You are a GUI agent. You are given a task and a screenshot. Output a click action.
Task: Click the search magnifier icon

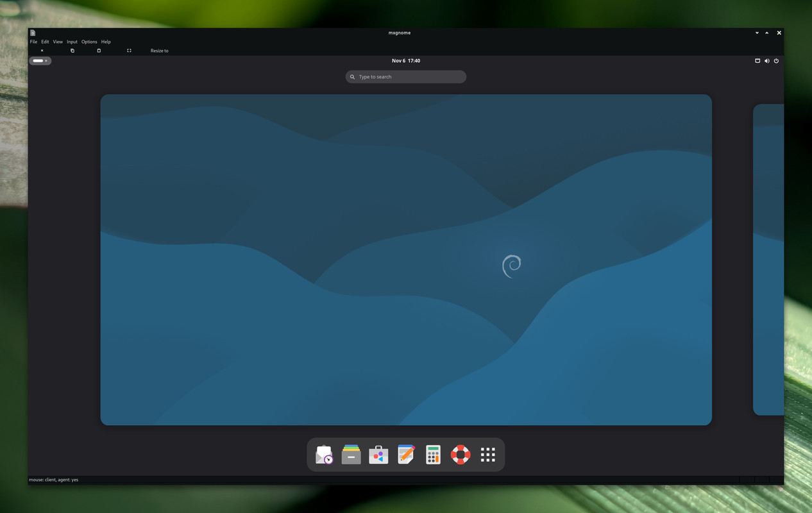[x=353, y=77]
